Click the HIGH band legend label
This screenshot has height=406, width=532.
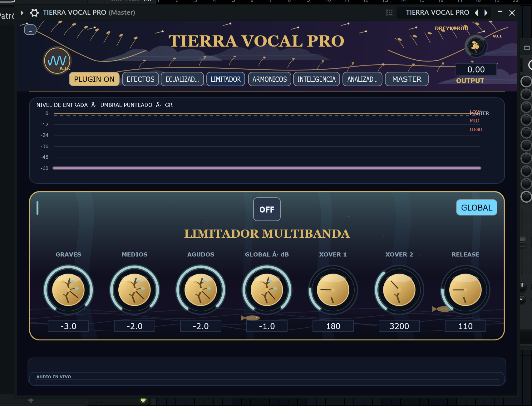tap(476, 130)
